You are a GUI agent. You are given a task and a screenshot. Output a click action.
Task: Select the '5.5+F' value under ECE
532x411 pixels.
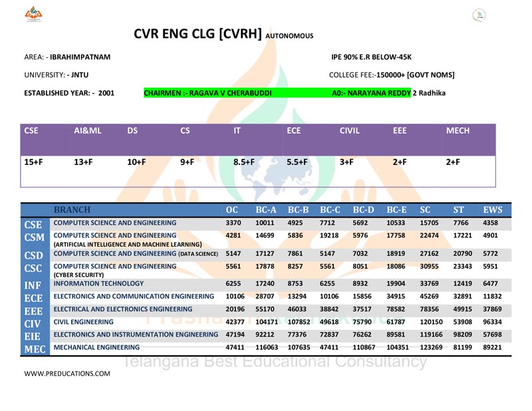(297, 162)
